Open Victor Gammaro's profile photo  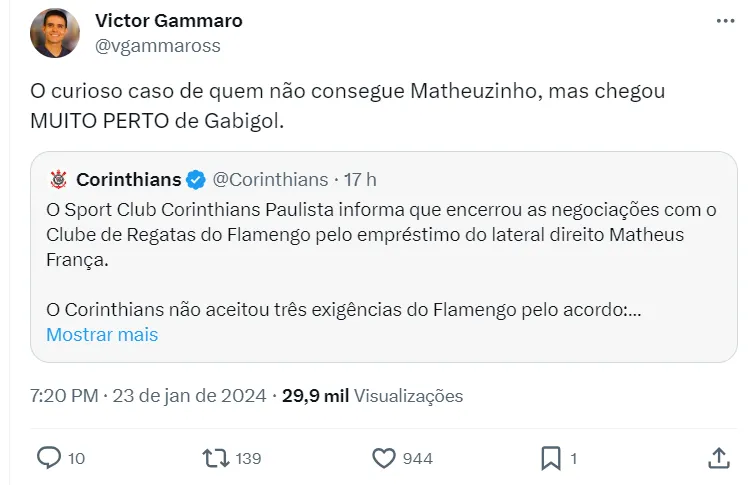(54, 33)
